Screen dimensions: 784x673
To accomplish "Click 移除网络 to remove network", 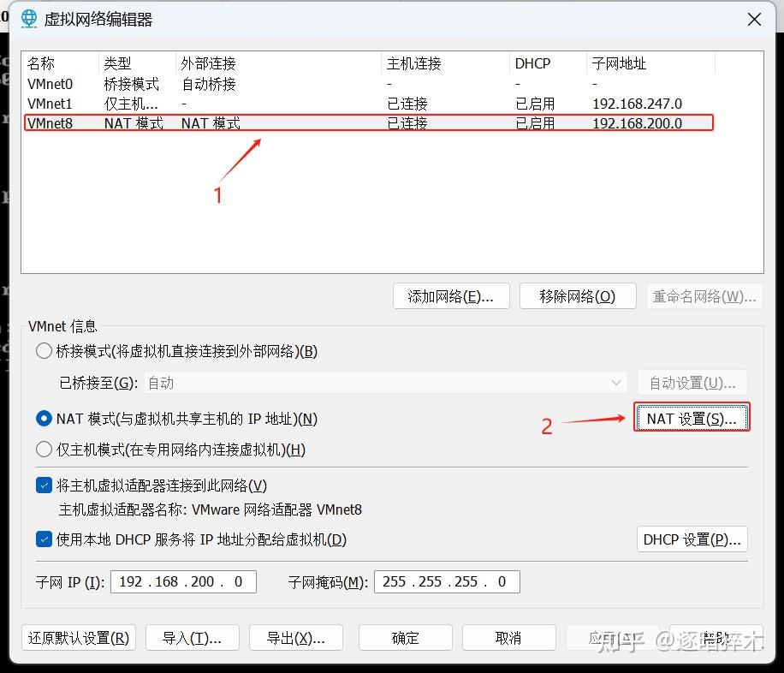I will 578,295.
